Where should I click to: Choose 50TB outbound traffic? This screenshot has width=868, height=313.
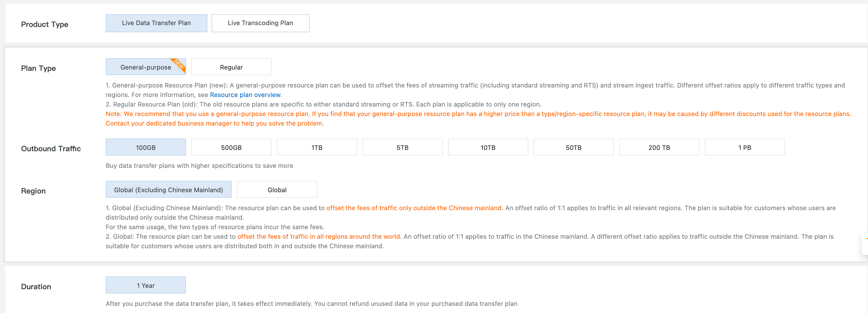click(573, 148)
